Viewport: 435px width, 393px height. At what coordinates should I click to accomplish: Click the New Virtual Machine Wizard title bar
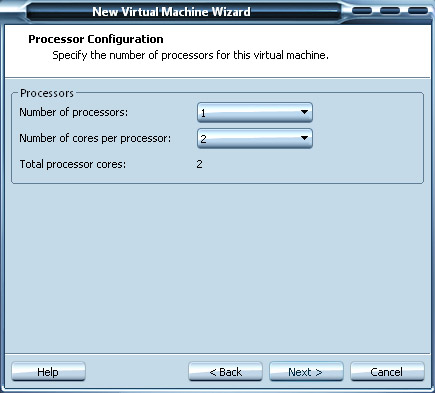point(171,12)
